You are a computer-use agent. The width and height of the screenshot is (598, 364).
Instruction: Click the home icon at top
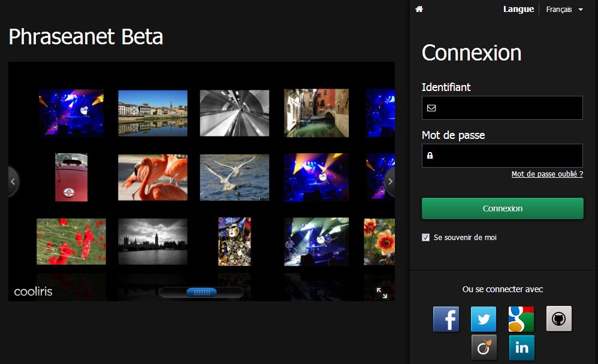(x=419, y=9)
